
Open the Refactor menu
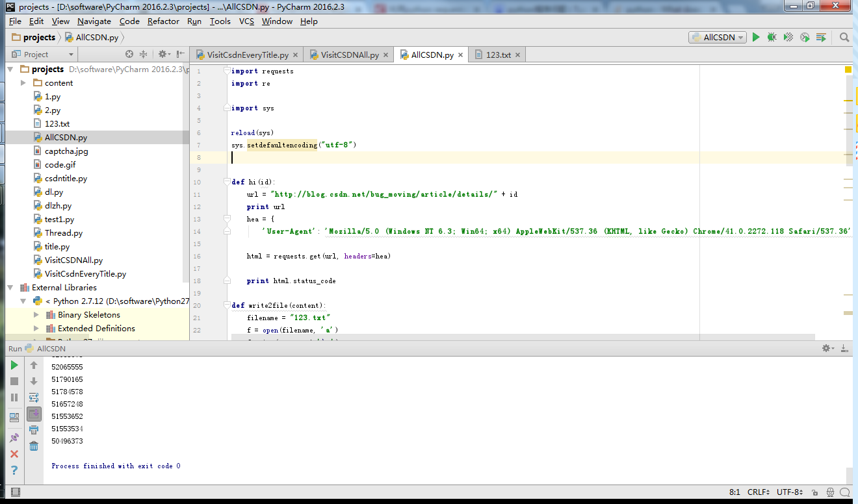pyautogui.click(x=163, y=21)
